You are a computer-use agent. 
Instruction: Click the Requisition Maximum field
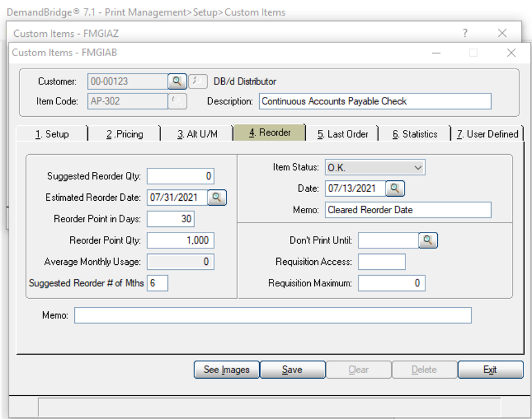[391, 283]
